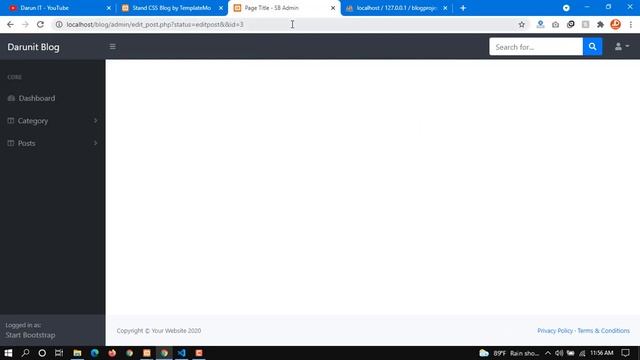Close the Page Title - SB Admin tab
The width and height of the screenshot is (640, 360).
[333, 8]
